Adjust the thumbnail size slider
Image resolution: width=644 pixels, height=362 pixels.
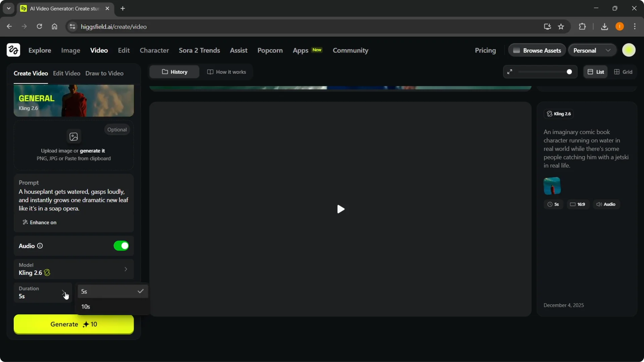pyautogui.click(x=570, y=72)
